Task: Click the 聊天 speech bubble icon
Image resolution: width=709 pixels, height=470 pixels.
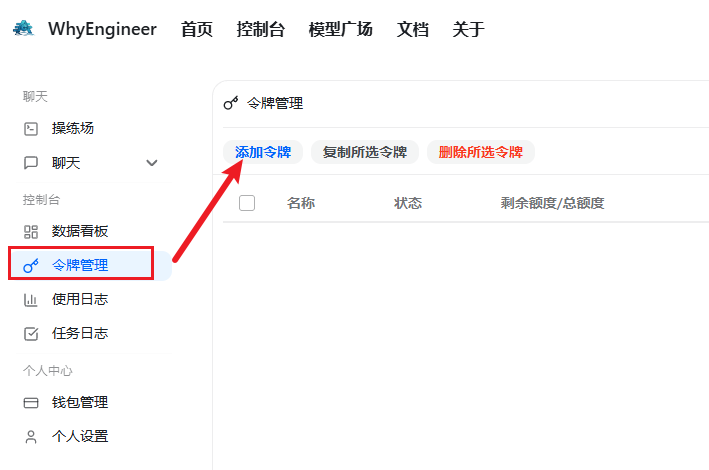Action: [x=31, y=163]
